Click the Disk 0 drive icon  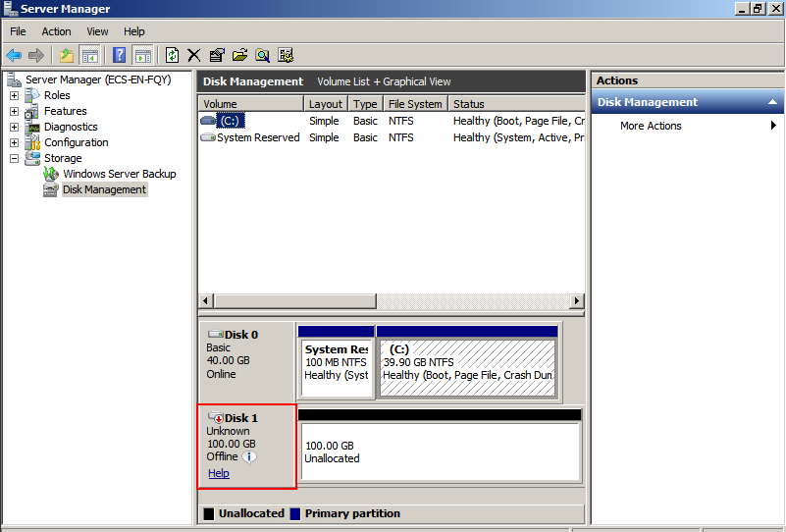point(216,334)
